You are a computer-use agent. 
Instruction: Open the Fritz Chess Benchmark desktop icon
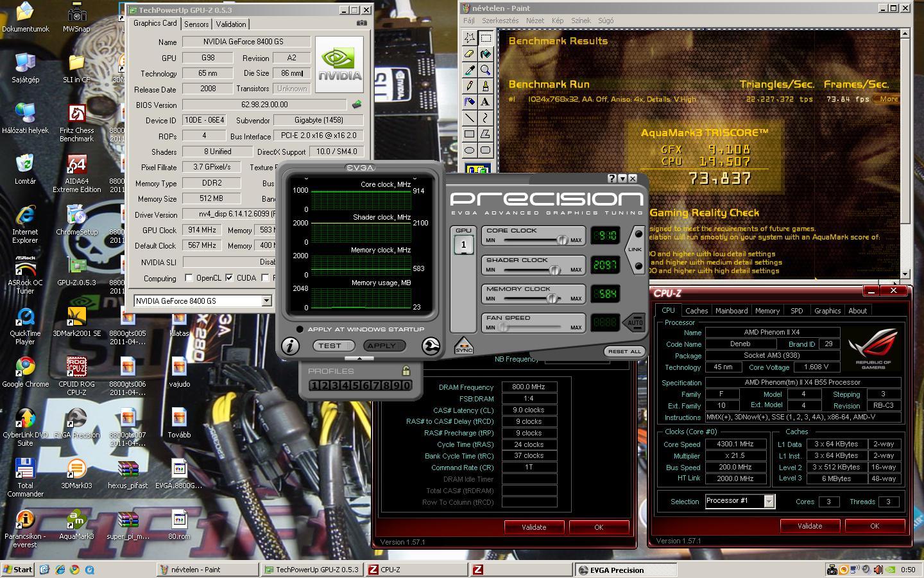pyautogui.click(x=76, y=123)
